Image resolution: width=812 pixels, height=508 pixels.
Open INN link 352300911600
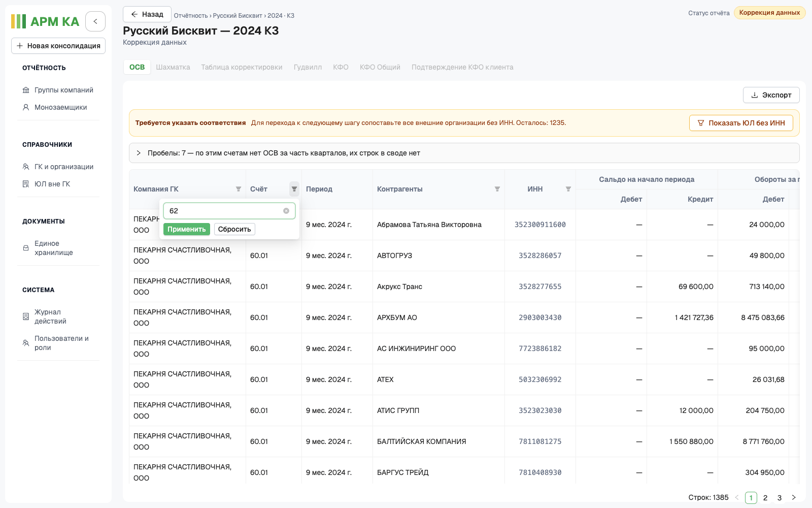[540, 225]
